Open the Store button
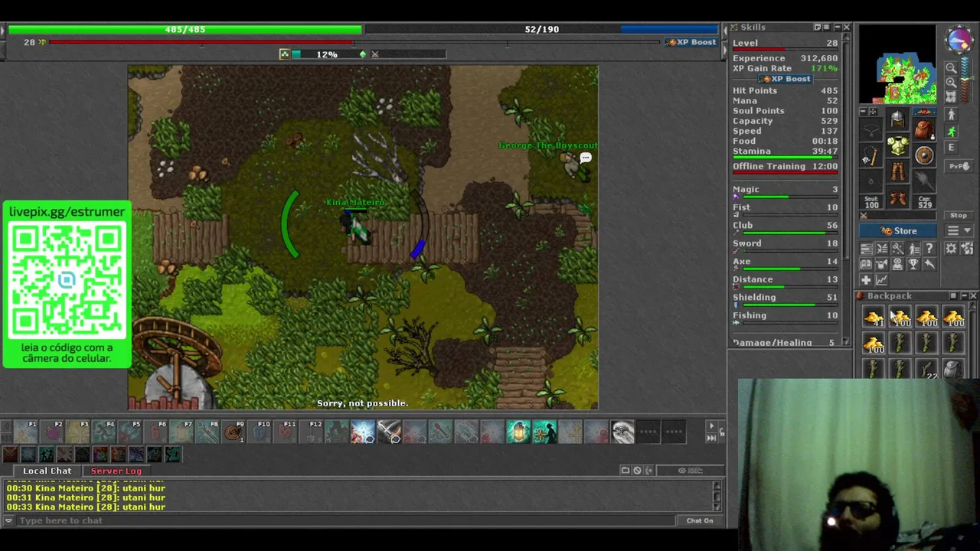Viewport: 980px width, 551px height. pyautogui.click(x=899, y=230)
